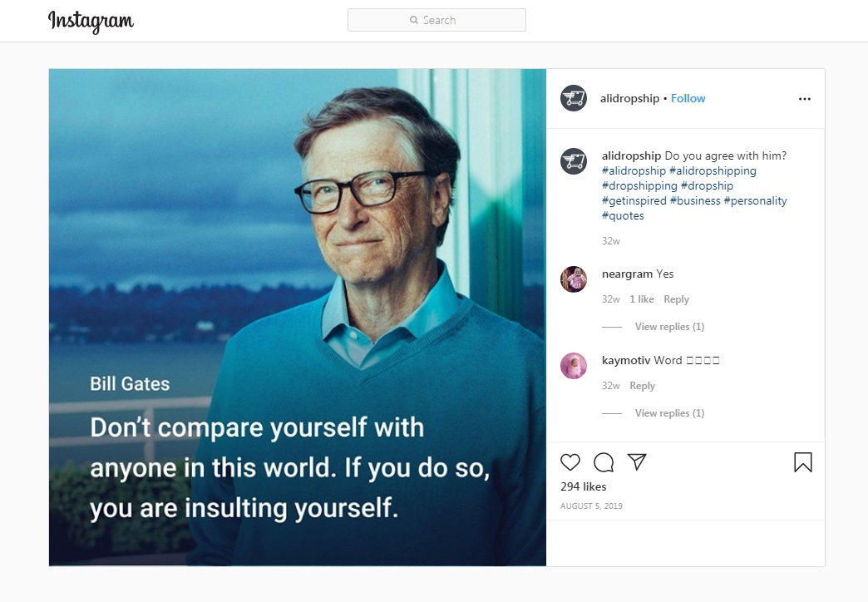Image resolution: width=868 pixels, height=602 pixels.
Task: Click alidropship avatar beside the caption
Action: click(574, 160)
